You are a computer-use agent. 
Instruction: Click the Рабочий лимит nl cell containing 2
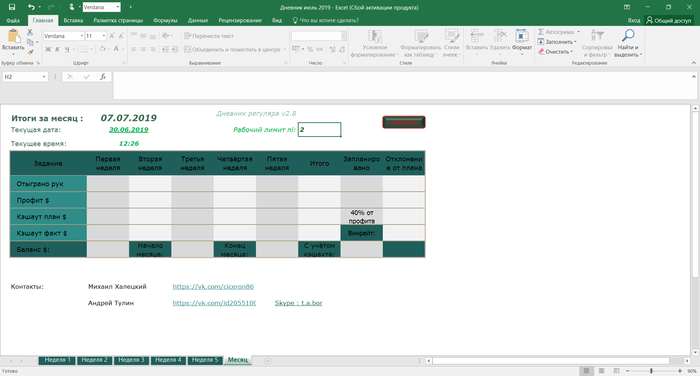pyautogui.click(x=319, y=130)
